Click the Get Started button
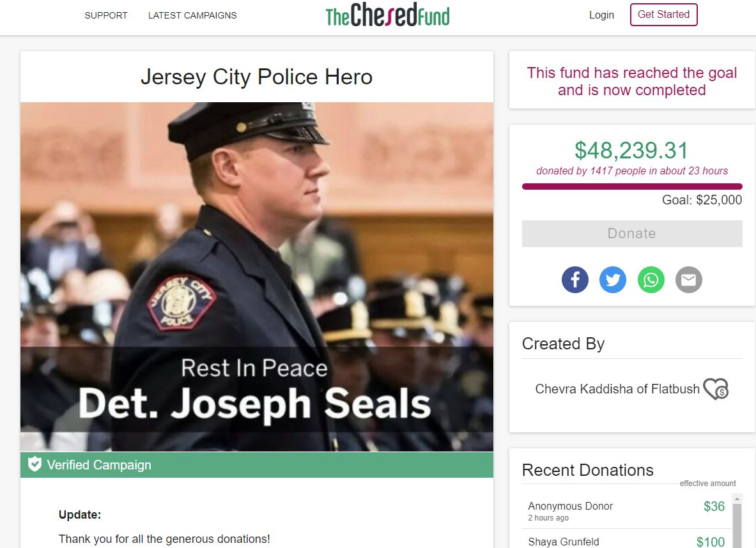This screenshot has width=756, height=548. point(663,15)
